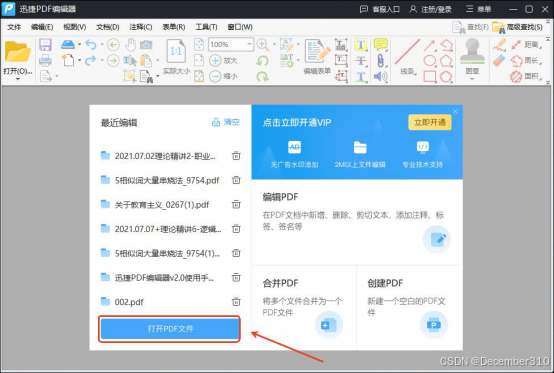The height and width of the screenshot is (373, 554).
Task: Click the 创建PDF card
Action: pos(410,308)
